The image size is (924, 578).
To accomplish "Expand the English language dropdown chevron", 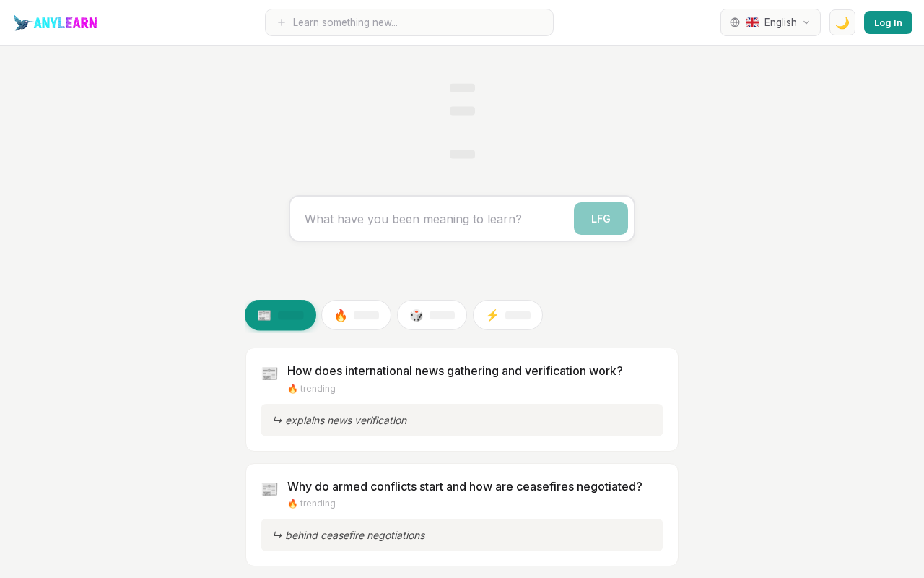I will click(x=806, y=22).
